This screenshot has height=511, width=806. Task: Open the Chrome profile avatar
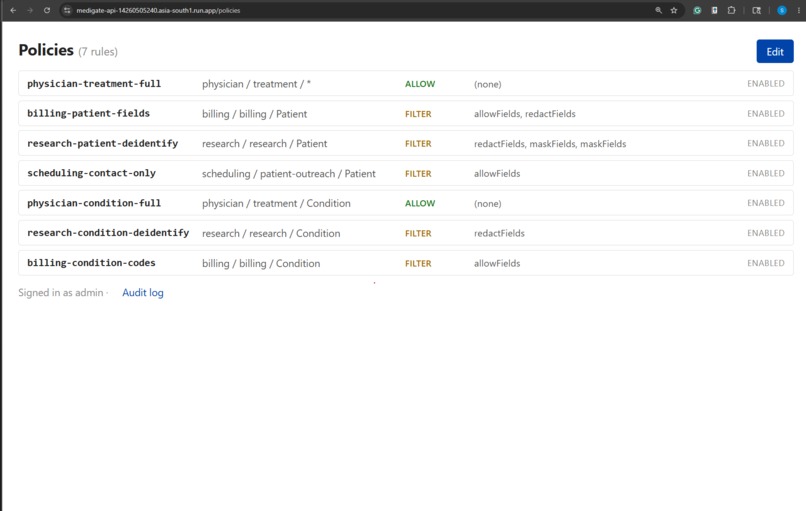[x=782, y=10]
